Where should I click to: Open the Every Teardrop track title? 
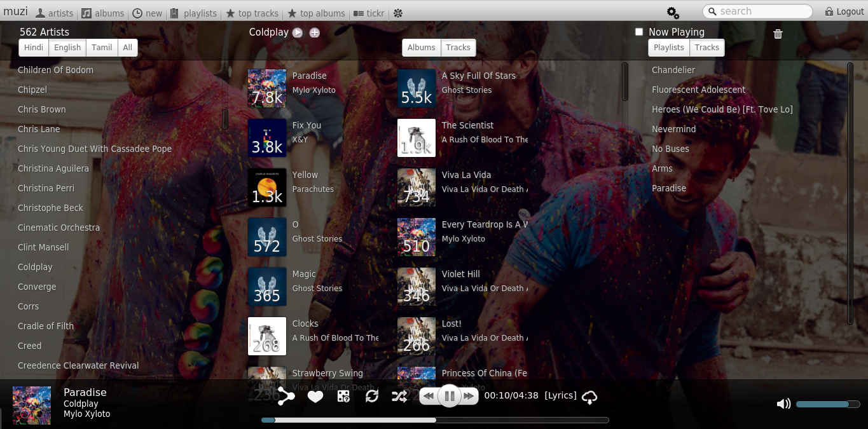[x=485, y=224]
